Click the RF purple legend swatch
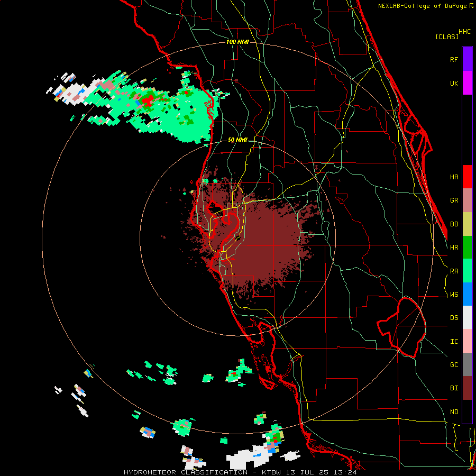The width and height of the screenshot is (476, 476). (x=467, y=59)
